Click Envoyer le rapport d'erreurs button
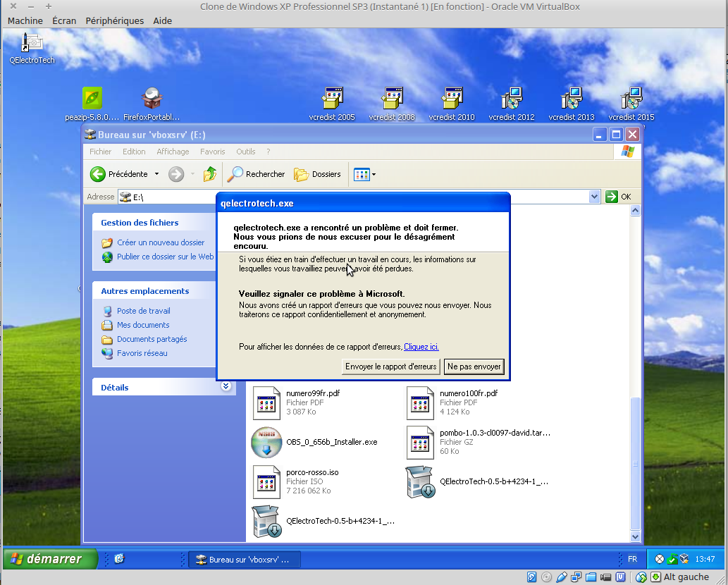Viewport: 728px width, 585px height. coord(390,367)
